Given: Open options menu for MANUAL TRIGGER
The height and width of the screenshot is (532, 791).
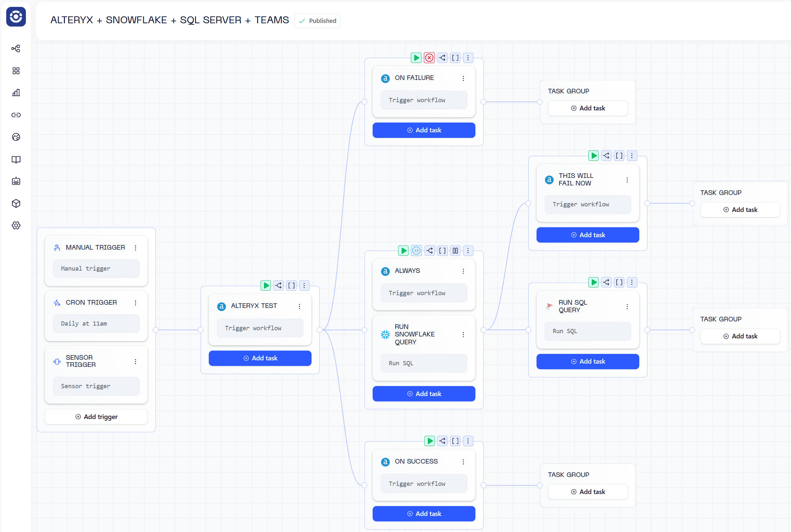Looking at the screenshot, I should point(135,248).
